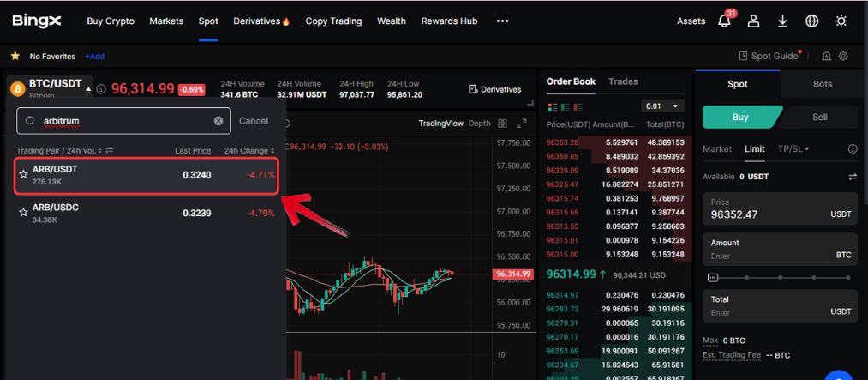868x380 pixels.
Task: Click the amount percentage slider handle
Action: [x=713, y=278]
